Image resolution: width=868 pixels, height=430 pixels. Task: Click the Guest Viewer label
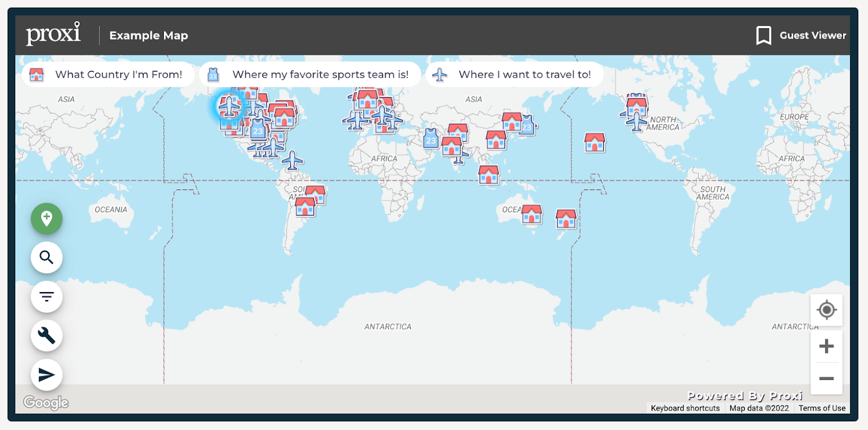point(813,36)
